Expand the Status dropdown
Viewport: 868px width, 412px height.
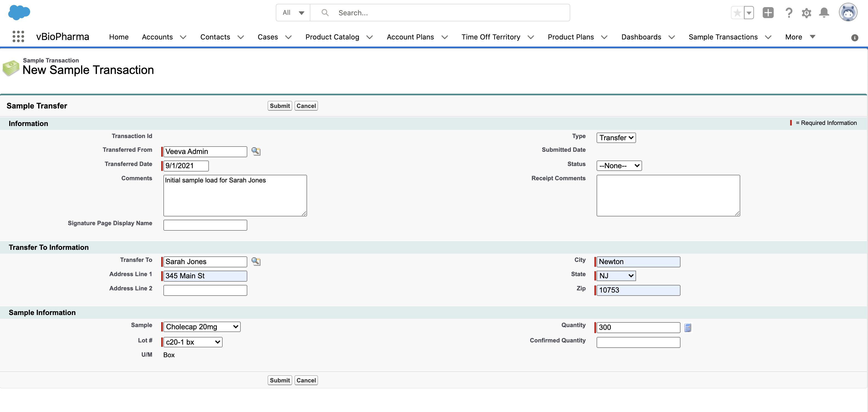[x=619, y=166]
